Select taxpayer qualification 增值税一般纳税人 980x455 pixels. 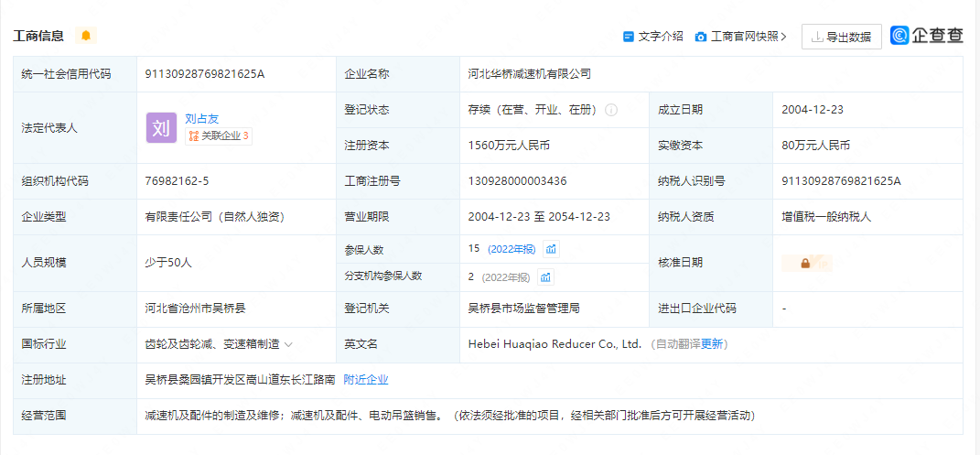point(826,217)
